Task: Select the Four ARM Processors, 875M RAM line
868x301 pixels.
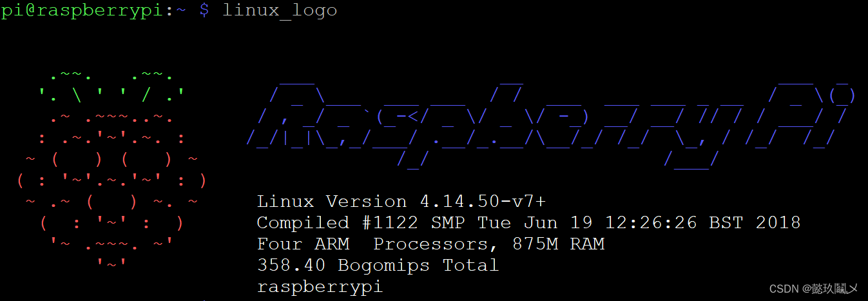Action: tap(430, 244)
